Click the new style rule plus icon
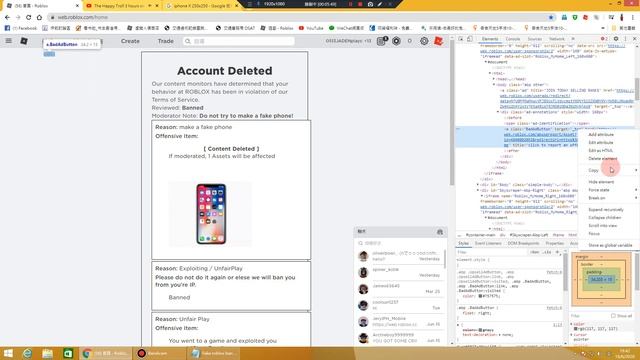 557,252
